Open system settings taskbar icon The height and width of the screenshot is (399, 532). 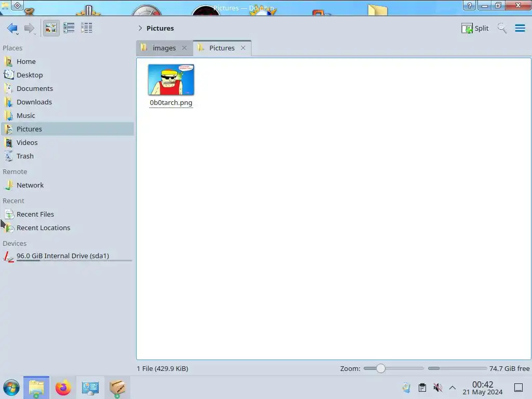tap(90, 388)
